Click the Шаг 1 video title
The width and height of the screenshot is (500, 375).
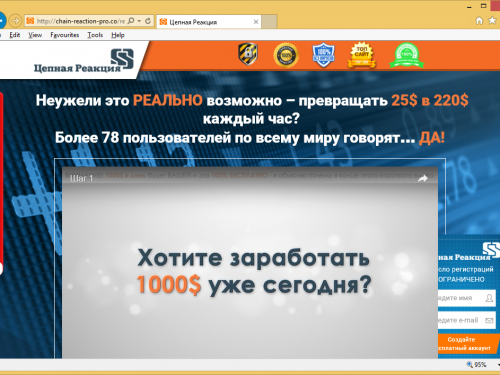pyautogui.click(x=82, y=179)
